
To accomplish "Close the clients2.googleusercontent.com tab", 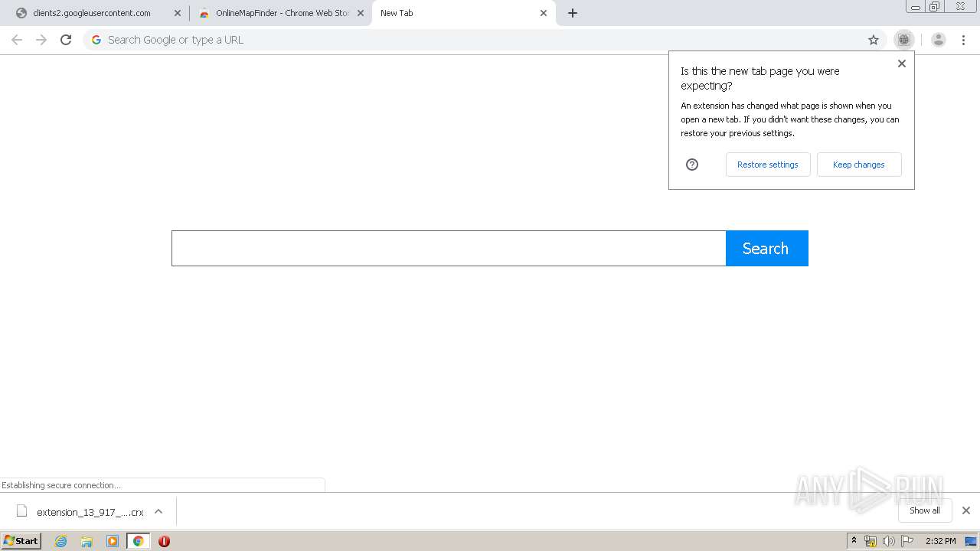I will click(x=178, y=13).
